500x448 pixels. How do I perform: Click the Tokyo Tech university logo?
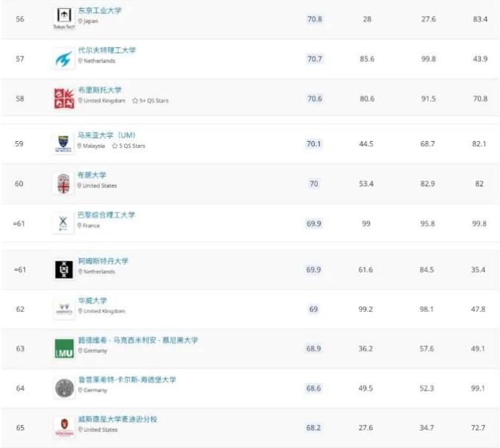click(x=64, y=18)
